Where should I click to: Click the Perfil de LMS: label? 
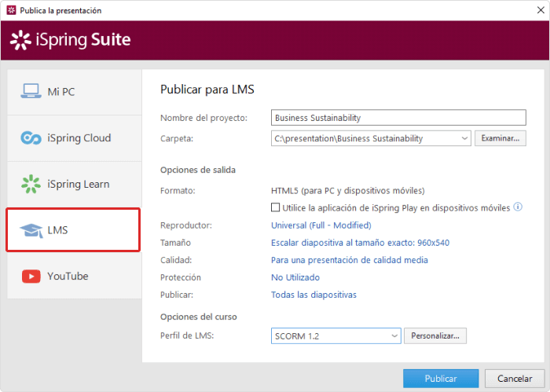coord(187,335)
